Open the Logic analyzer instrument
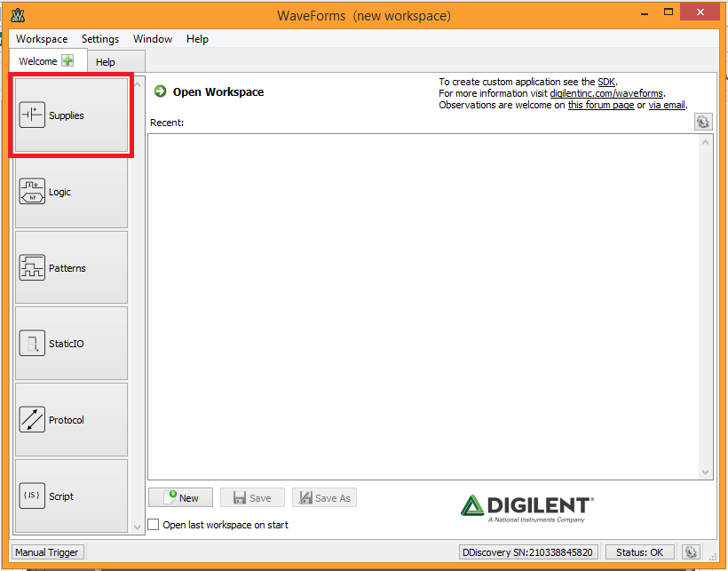Image resolution: width=728 pixels, height=571 pixels. (x=71, y=192)
